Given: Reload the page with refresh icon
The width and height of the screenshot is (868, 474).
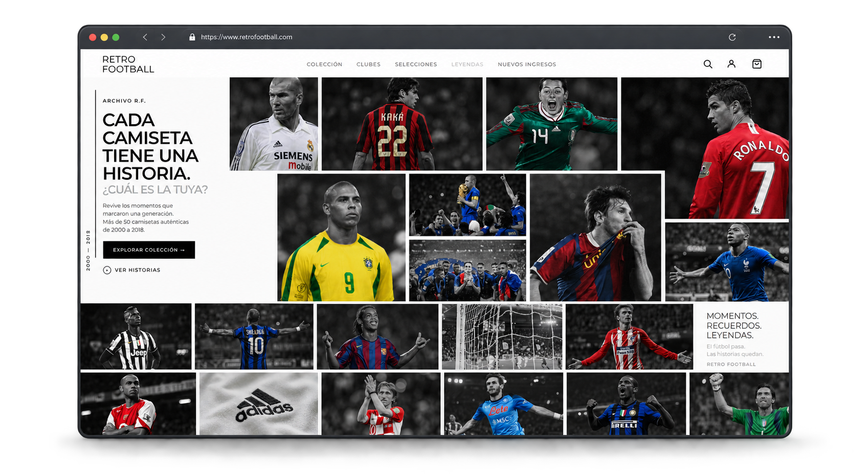Looking at the screenshot, I should click(x=732, y=37).
